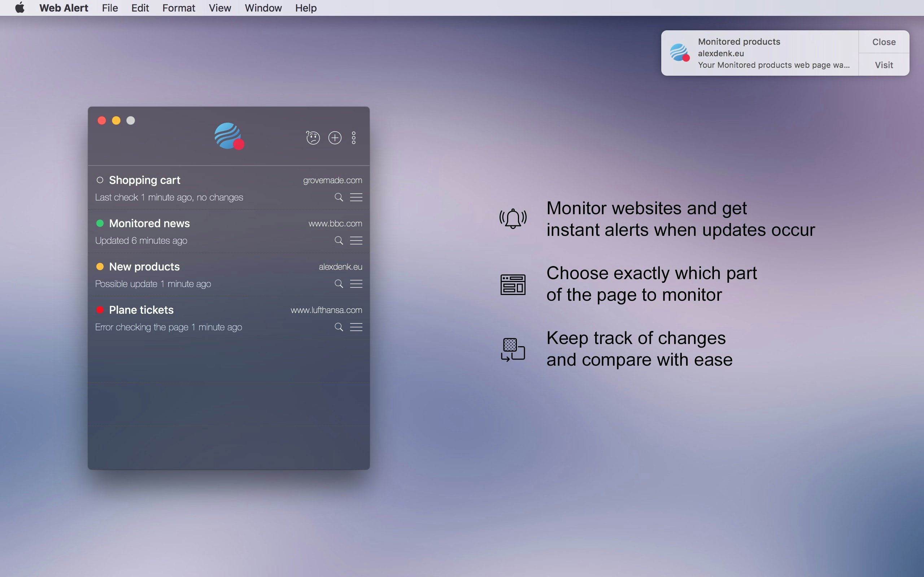The width and height of the screenshot is (924, 577).
Task: Click magnifier icon for New products
Action: [x=339, y=283]
